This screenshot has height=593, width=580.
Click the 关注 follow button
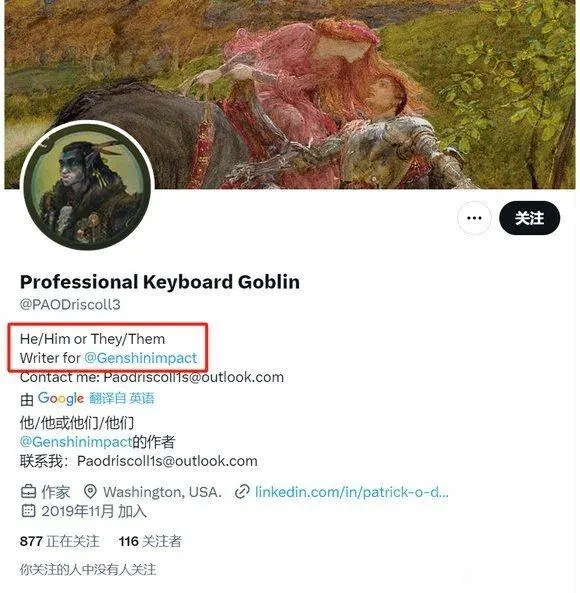click(529, 218)
